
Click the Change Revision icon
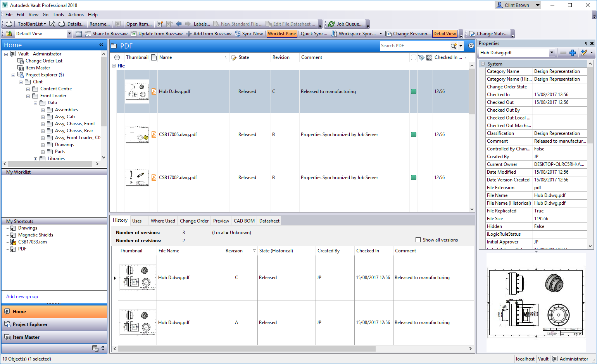388,34
